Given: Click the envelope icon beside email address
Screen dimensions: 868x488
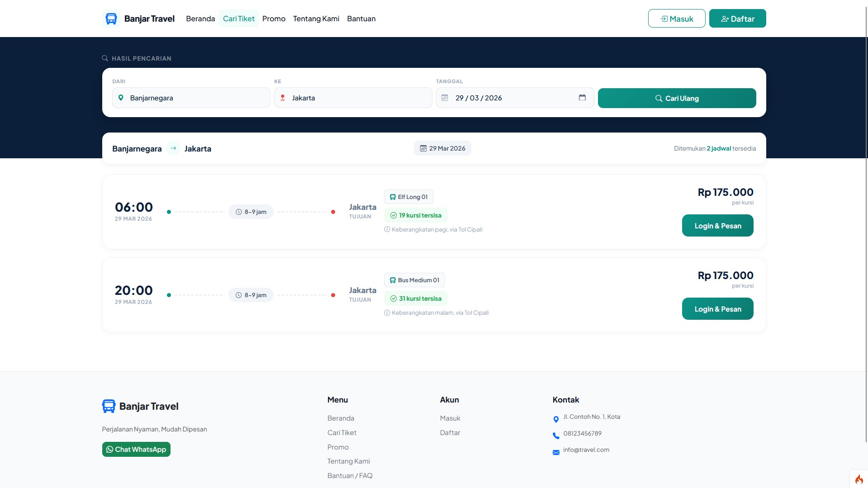Looking at the screenshot, I should [x=556, y=452].
